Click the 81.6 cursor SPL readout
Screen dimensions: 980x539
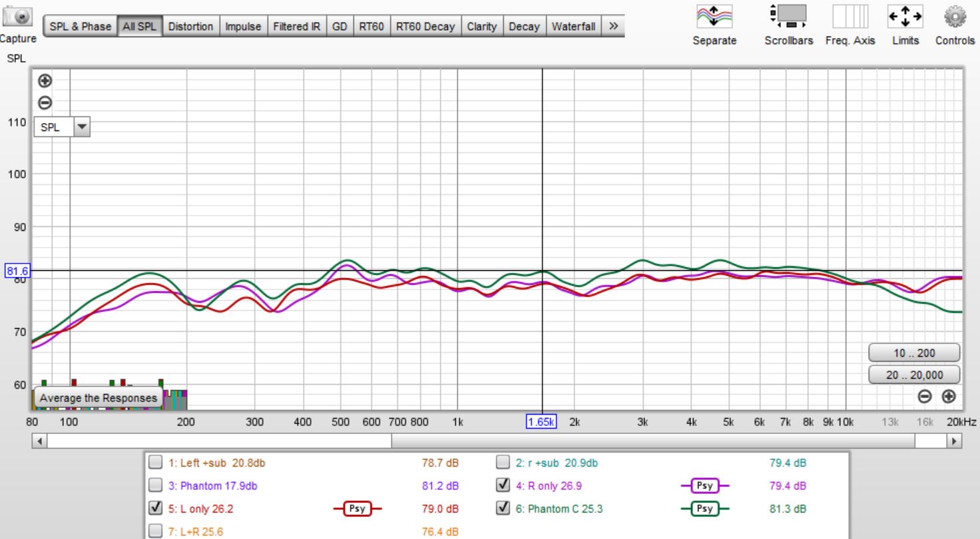(x=17, y=271)
